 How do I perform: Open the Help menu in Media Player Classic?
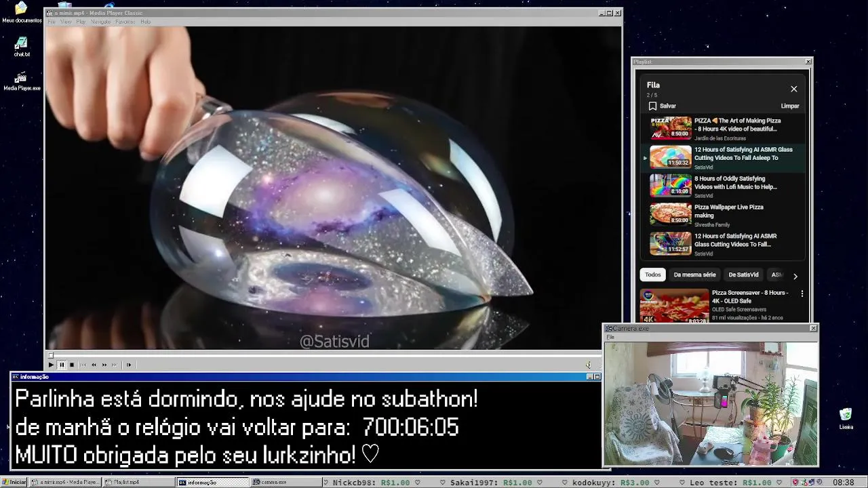(x=145, y=22)
